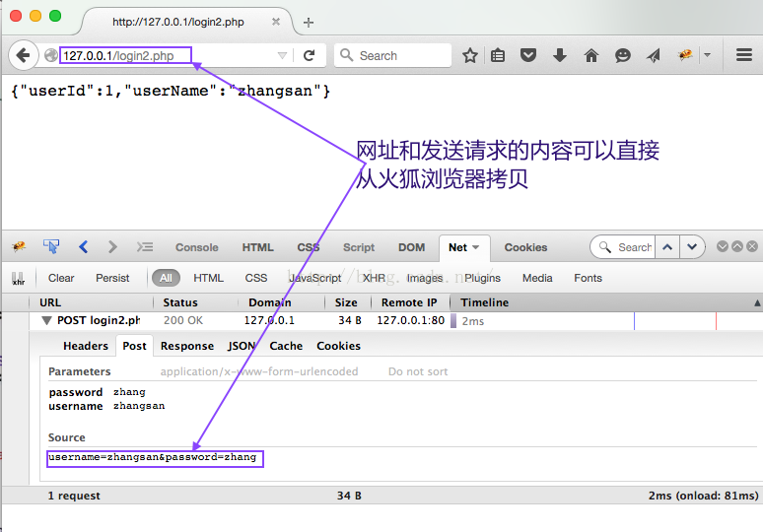The image size is (763, 532).
Task: Filter requests by Fonts
Action: [588, 278]
